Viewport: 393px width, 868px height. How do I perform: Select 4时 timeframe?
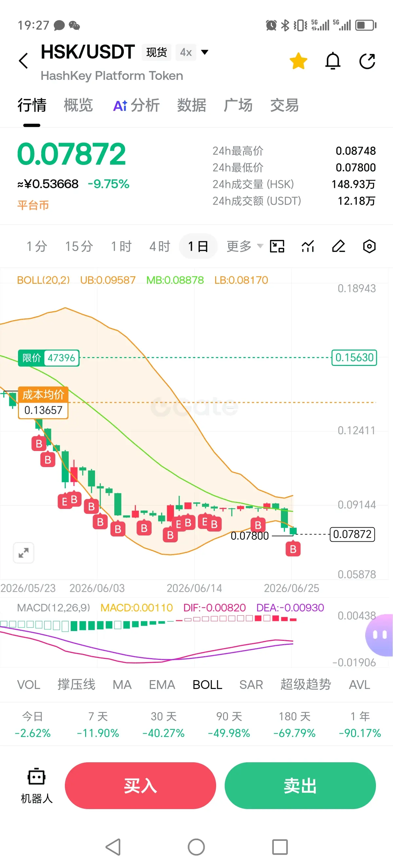point(160,246)
